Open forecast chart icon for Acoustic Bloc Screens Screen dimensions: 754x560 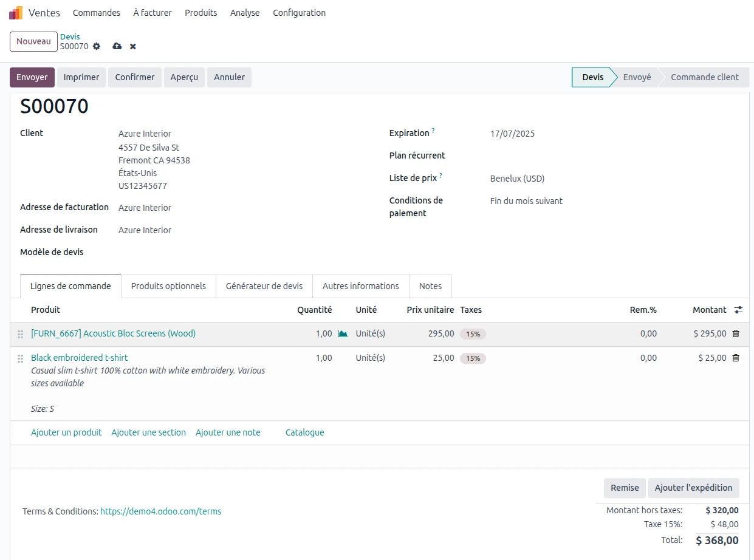coord(343,333)
